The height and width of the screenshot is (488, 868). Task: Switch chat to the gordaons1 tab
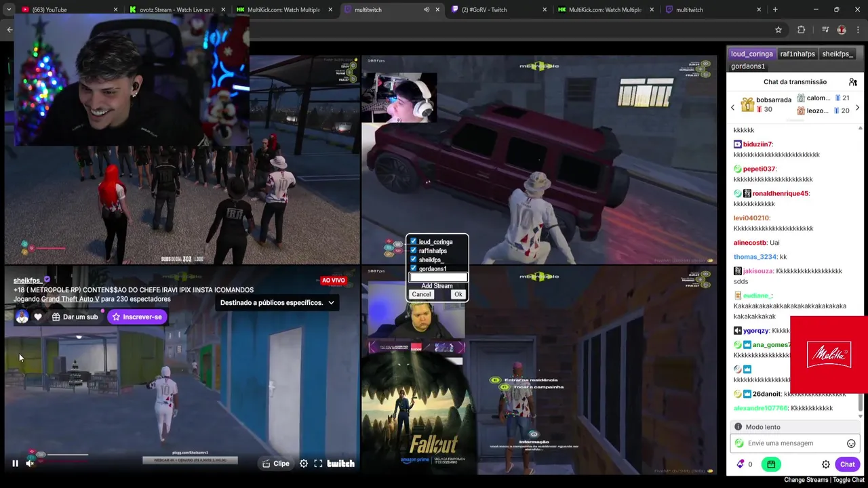[748, 66]
